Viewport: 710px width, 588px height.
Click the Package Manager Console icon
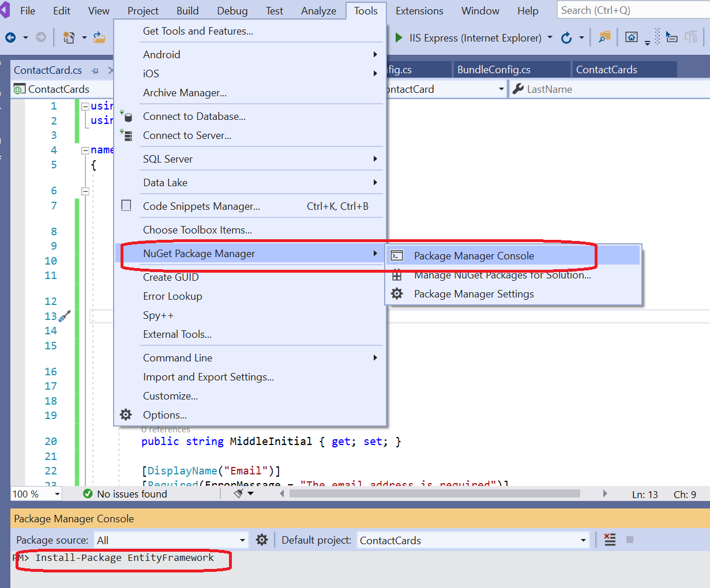pos(397,256)
